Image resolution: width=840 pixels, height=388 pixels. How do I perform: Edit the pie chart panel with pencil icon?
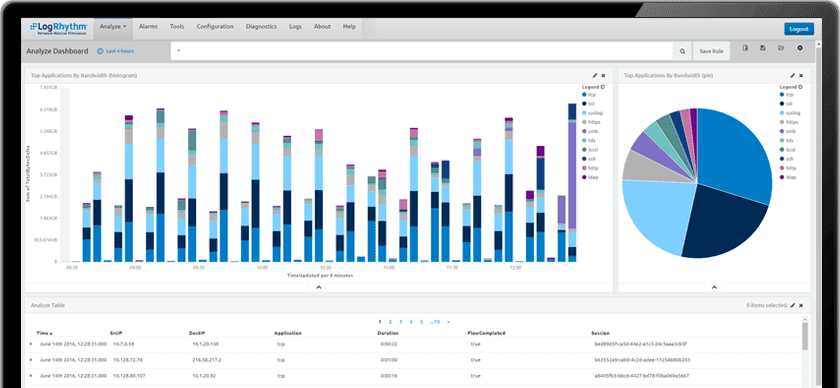(x=792, y=76)
